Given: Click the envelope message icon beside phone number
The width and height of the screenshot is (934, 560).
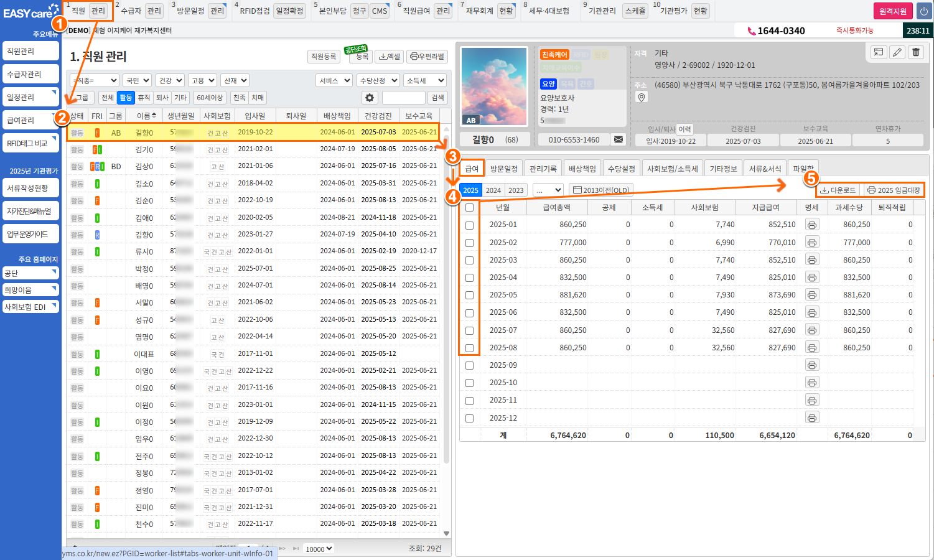Looking at the screenshot, I should (x=619, y=140).
